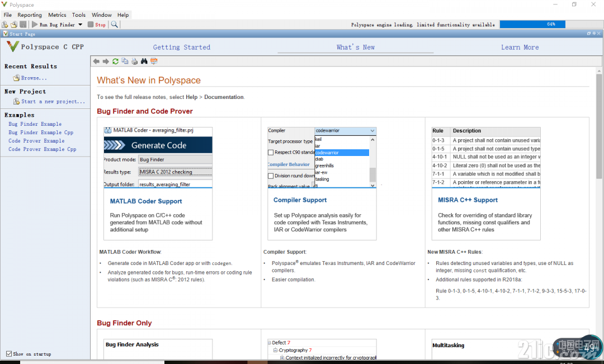Click the orange display icon in browser toolbar
Screen dimensions: 604x364
pyautogui.click(x=154, y=62)
